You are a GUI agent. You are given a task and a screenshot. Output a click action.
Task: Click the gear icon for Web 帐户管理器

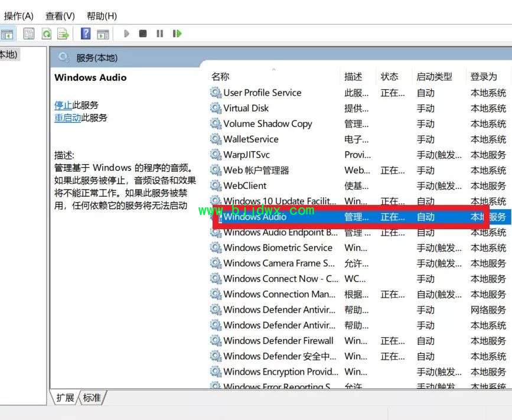pyautogui.click(x=216, y=170)
